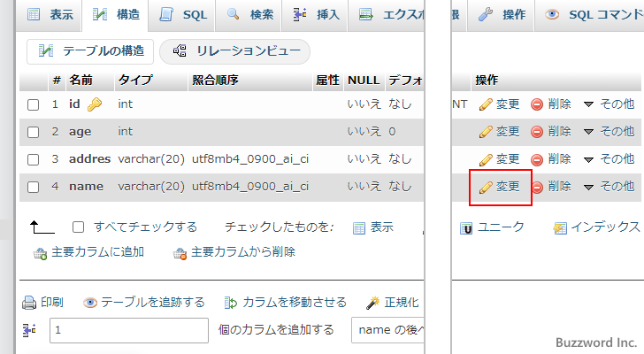Go to the 検索 (Search) tab
Screen dimensions: 644x354
tap(249, 15)
